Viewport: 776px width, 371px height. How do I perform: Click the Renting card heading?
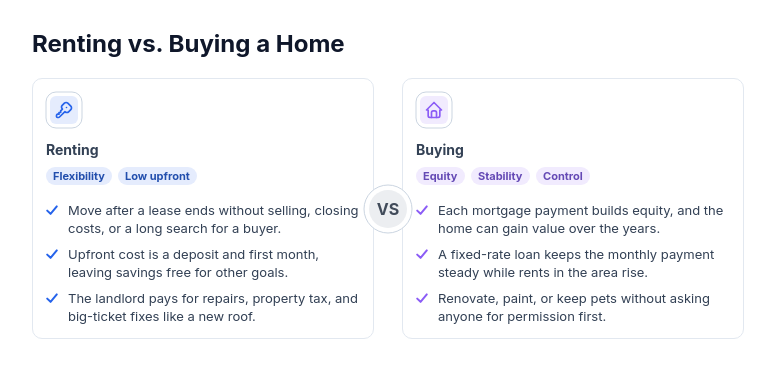point(72,150)
